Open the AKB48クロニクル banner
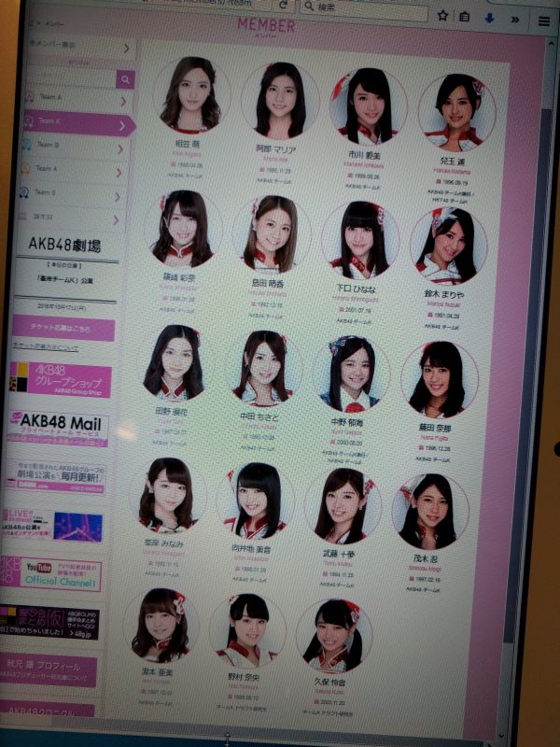The width and height of the screenshot is (560, 747). (47, 710)
